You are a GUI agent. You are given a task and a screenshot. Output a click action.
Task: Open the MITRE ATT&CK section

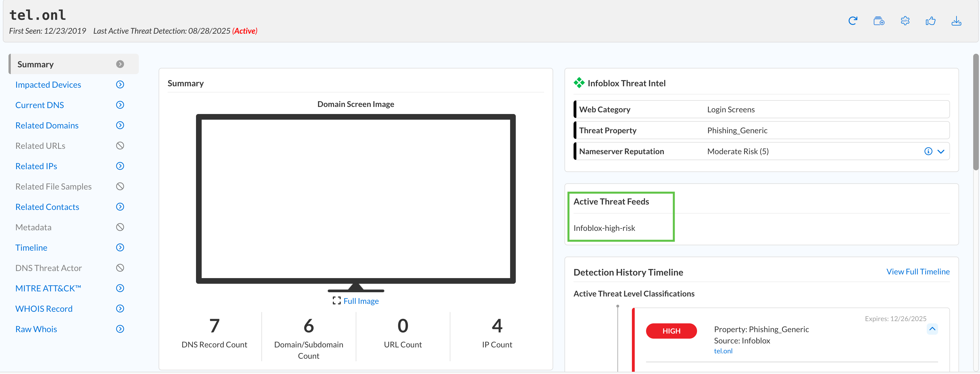coord(48,288)
